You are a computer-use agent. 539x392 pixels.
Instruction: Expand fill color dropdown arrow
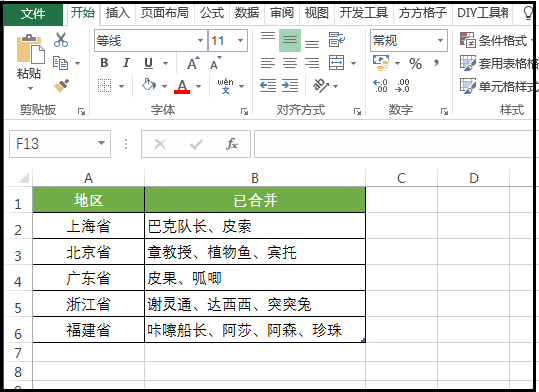[x=164, y=86]
